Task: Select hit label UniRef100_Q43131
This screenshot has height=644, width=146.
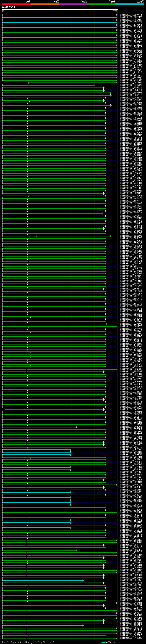Action: pyautogui.click(x=131, y=98)
